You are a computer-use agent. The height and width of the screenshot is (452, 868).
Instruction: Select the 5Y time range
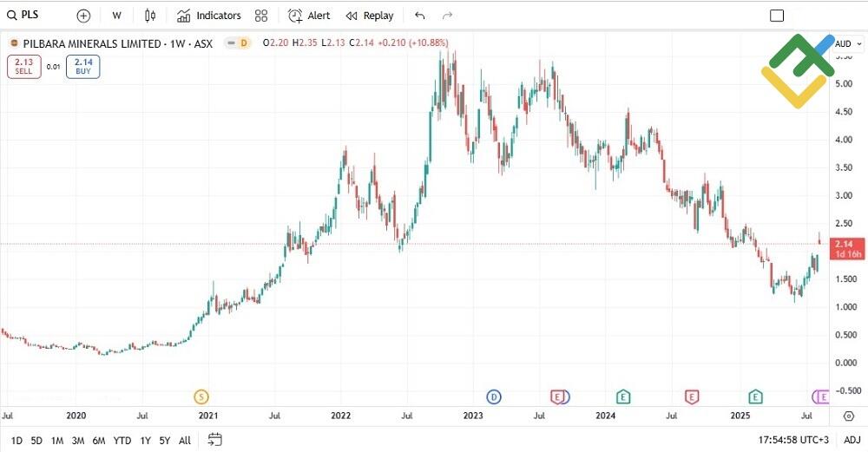click(164, 441)
